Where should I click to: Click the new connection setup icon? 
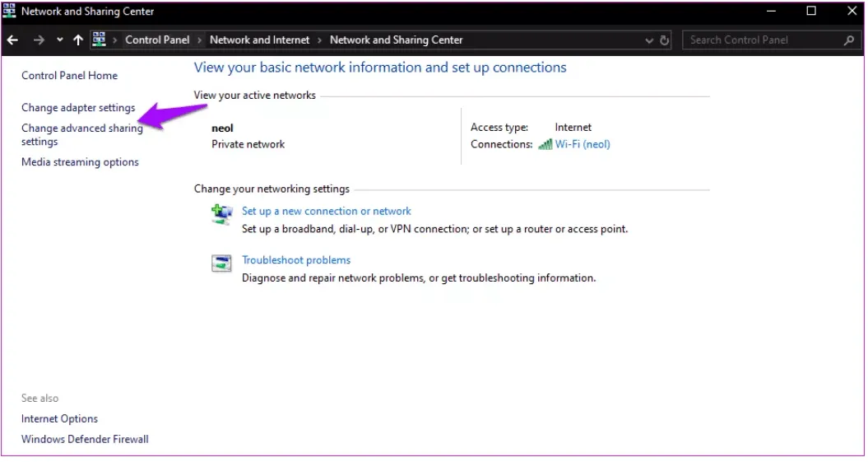coord(221,214)
